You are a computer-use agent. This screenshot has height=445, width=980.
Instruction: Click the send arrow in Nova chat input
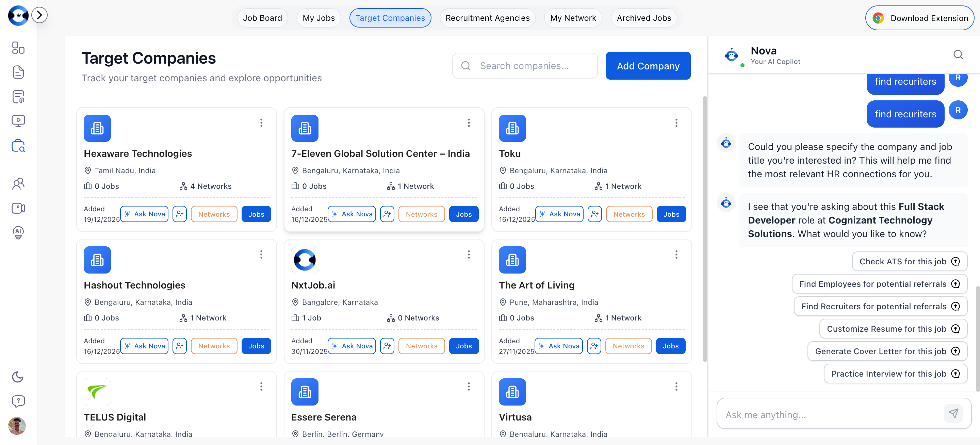953,413
